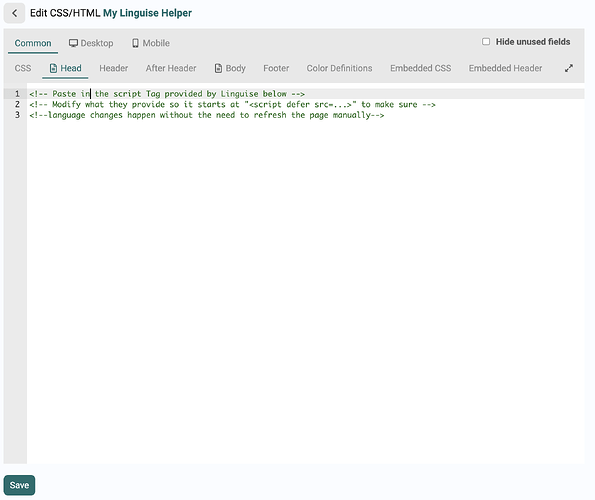The width and height of the screenshot is (595, 500).
Task: Click the Hide unused fields label
Action: [533, 42]
